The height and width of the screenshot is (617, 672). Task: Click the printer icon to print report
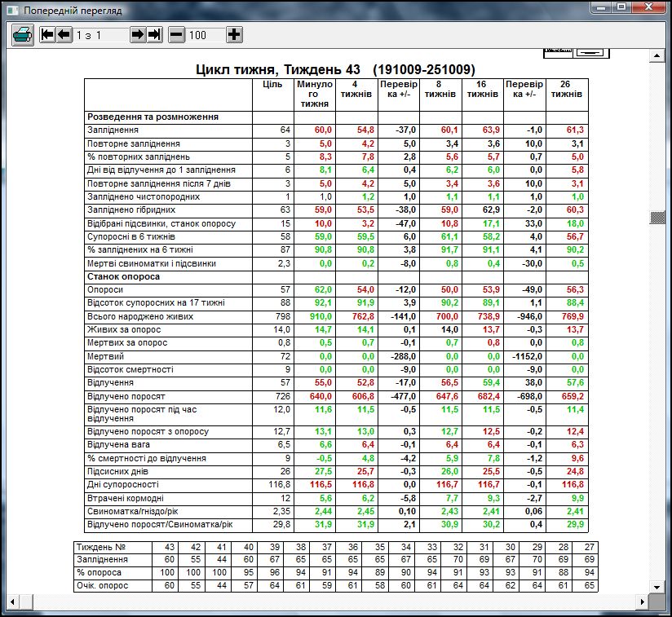tap(22, 35)
